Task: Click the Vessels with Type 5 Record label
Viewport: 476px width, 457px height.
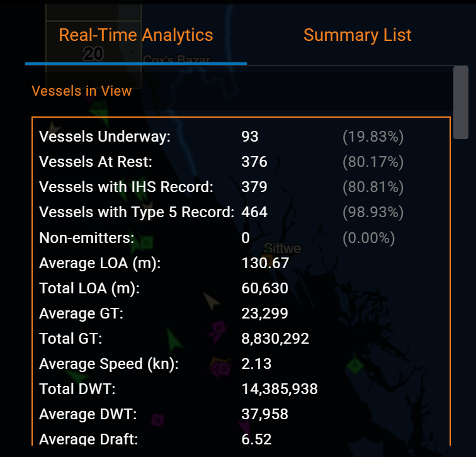Action: click(x=137, y=212)
